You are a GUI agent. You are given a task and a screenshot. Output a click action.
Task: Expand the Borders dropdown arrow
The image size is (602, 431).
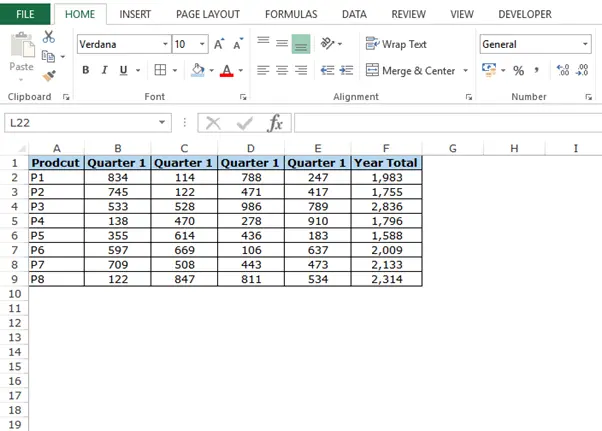coord(175,70)
